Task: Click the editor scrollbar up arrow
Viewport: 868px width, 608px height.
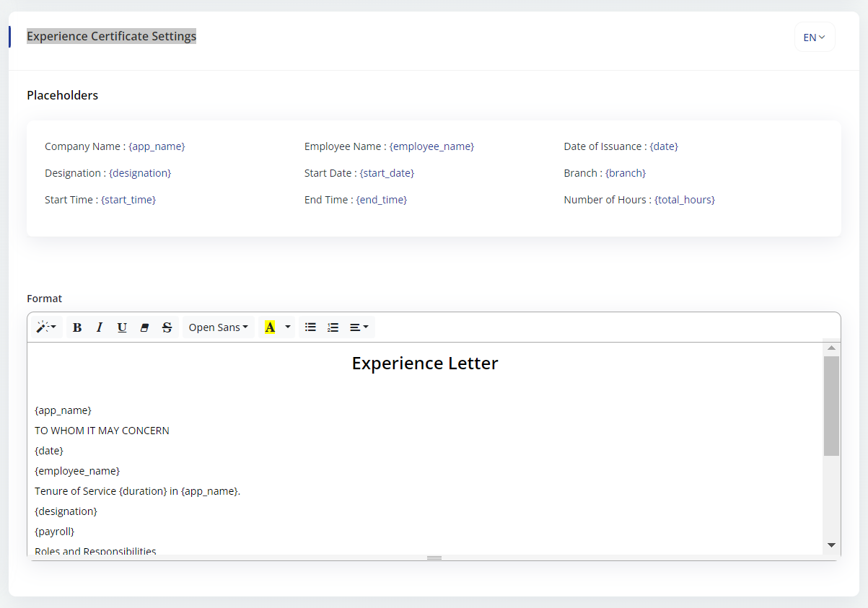Action: point(831,348)
